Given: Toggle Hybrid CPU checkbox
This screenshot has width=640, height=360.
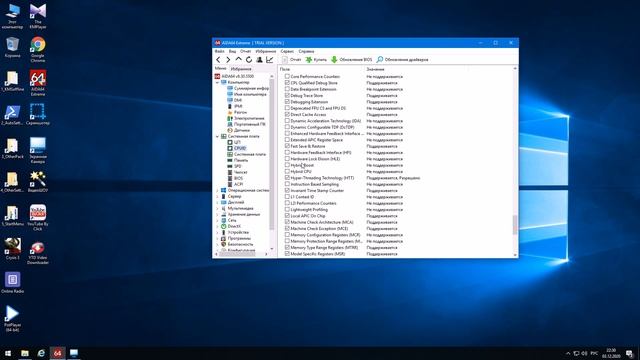Looking at the screenshot, I should point(287,171).
